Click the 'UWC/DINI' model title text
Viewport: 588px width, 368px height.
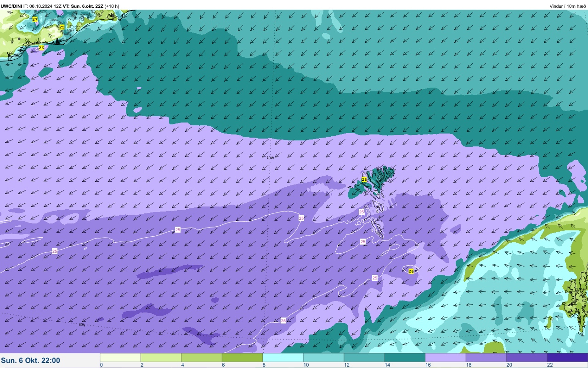click(x=11, y=6)
